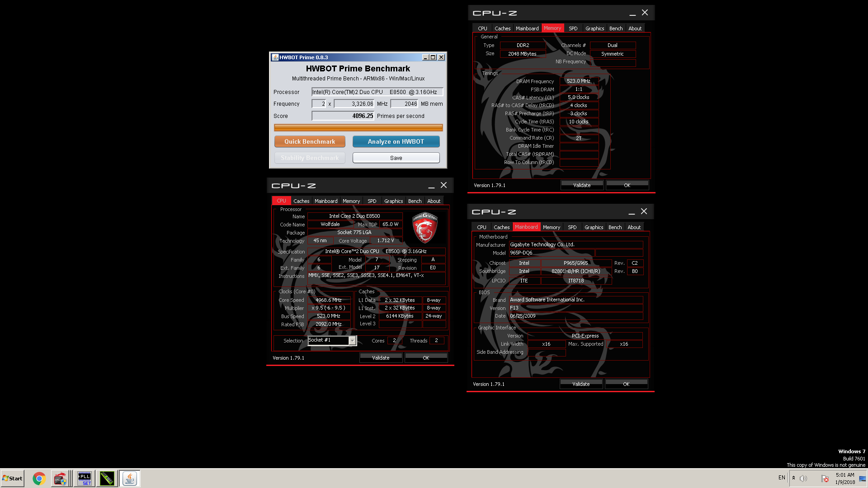The width and height of the screenshot is (868, 488).
Task: Click OK in the Mainboard window
Action: (626, 384)
